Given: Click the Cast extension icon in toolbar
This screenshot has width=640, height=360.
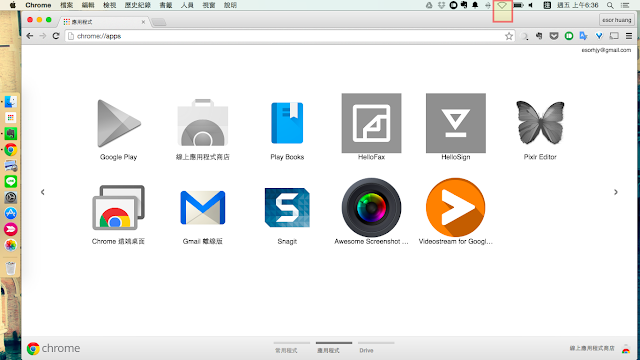Looking at the screenshot, I should (x=614, y=36).
